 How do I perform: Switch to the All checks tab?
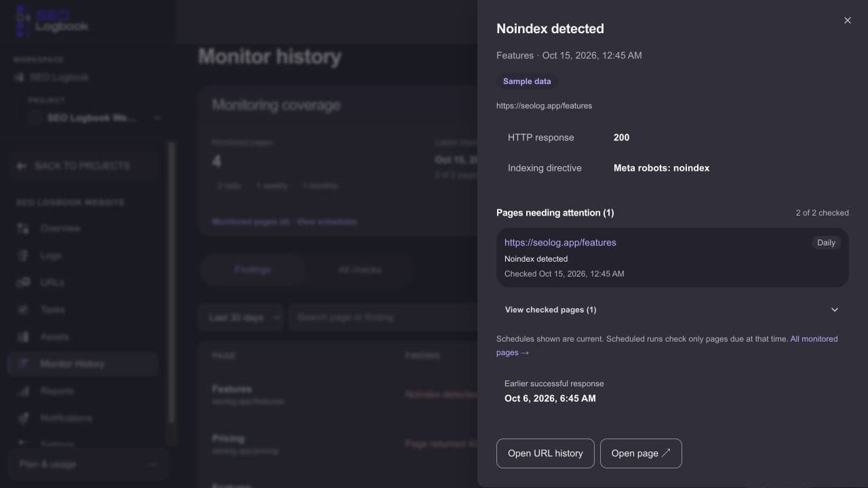359,270
